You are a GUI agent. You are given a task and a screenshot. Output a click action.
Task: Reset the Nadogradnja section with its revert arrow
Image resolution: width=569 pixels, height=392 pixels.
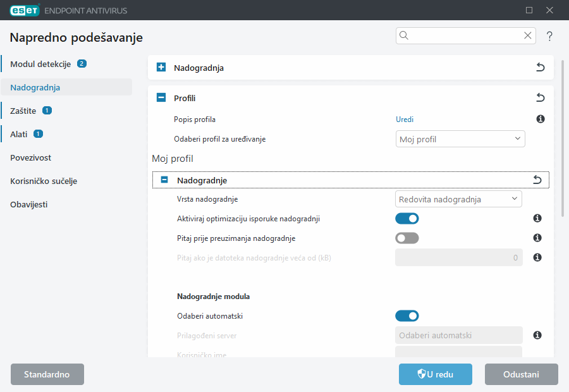click(540, 66)
